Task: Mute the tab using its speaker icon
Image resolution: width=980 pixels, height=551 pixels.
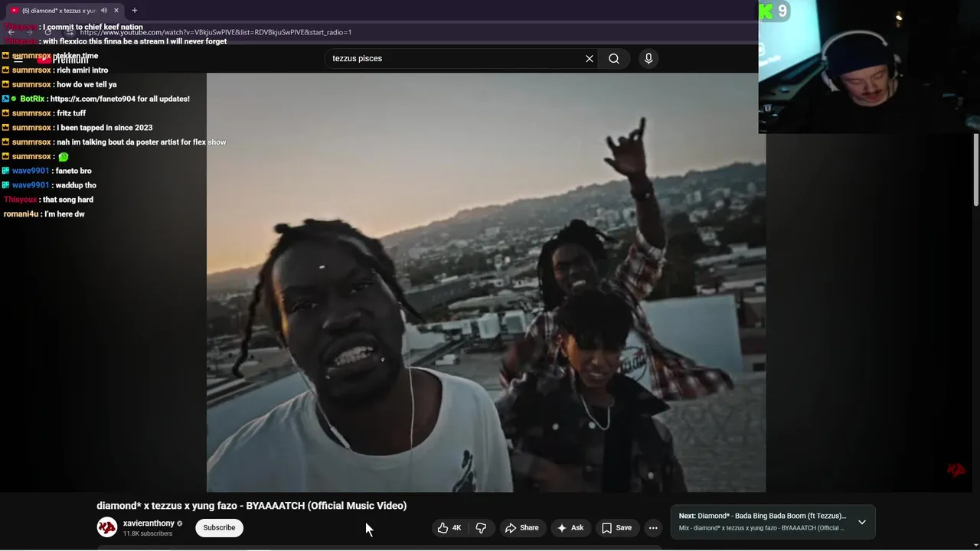Action: point(103,10)
